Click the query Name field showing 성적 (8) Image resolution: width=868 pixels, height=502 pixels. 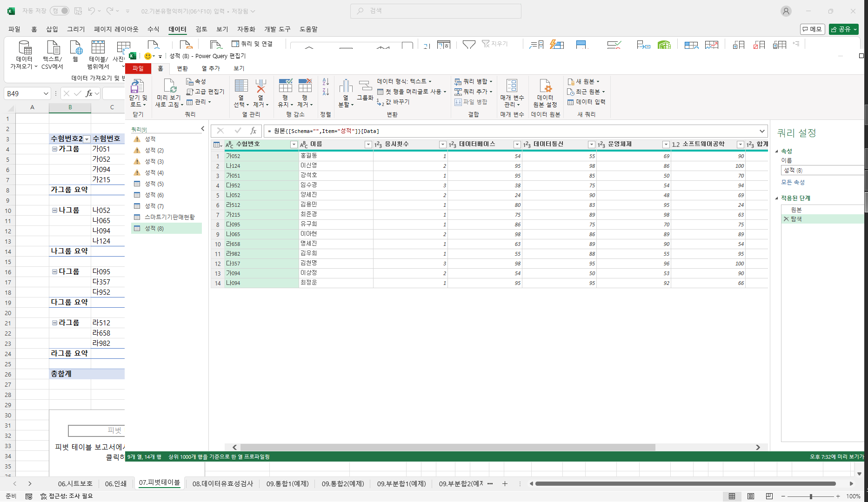(822, 171)
